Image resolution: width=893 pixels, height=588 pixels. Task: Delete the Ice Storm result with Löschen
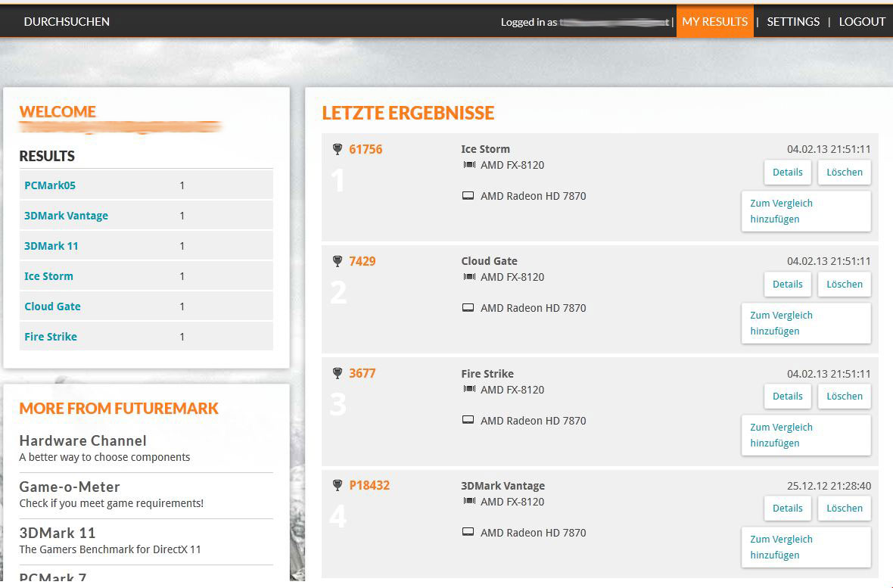[845, 172]
